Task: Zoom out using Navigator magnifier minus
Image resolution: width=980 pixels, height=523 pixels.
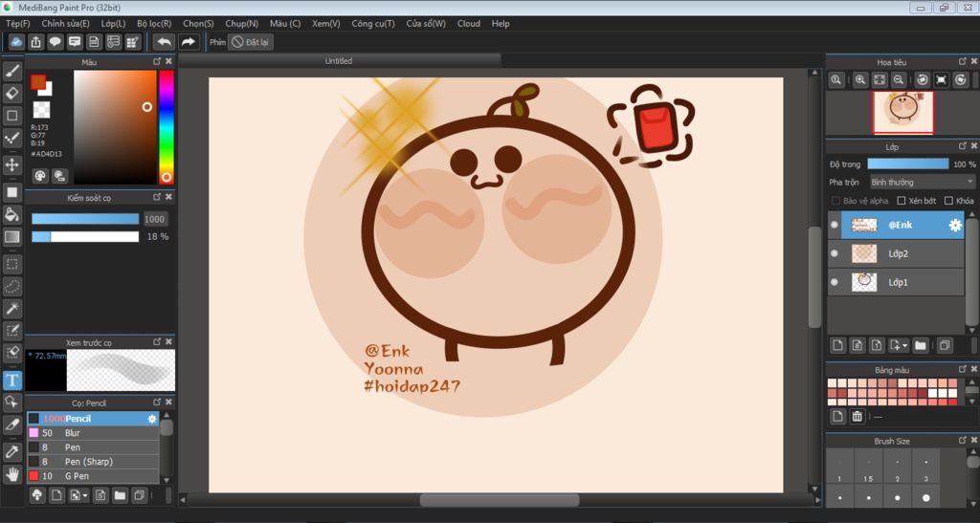Action: (x=898, y=80)
